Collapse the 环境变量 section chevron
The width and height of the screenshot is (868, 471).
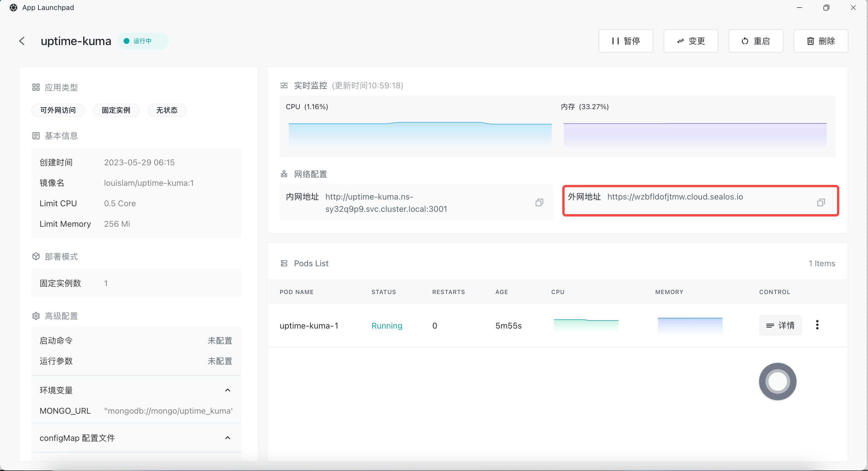tap(228, 390)
